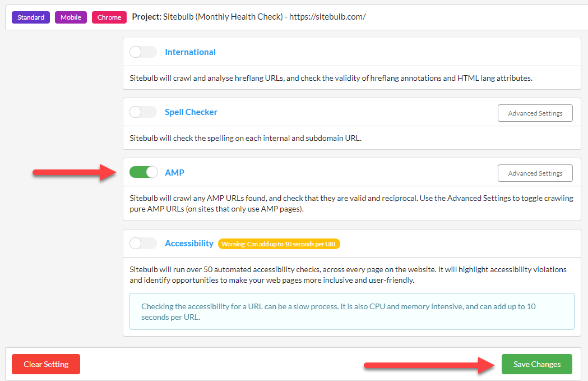
Task: Click the AMP section heading
Action: [x=174, y=173]
